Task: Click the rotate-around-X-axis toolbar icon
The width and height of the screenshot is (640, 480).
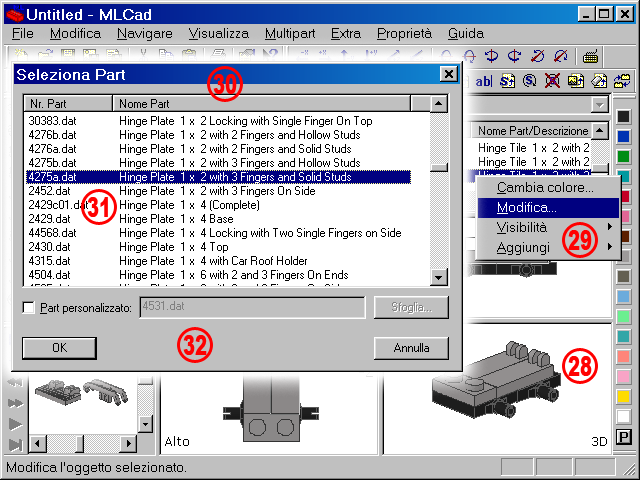Action: [x=469, y=56]
